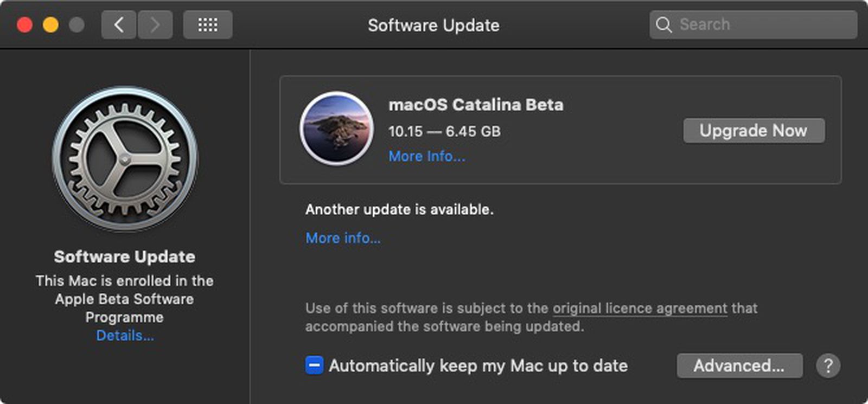
Task: Open the Advanced… options
Action: click(739, 366)
